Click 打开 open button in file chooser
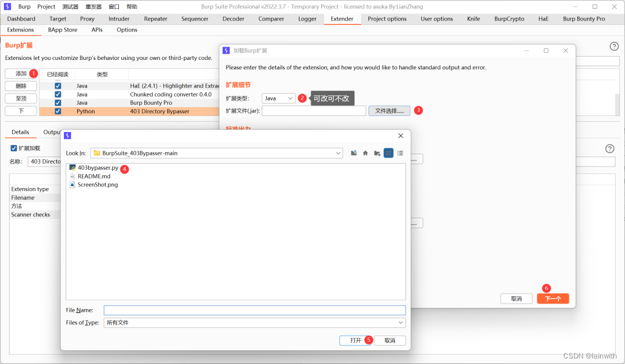The width and height of the screenshot is (625, 364). (356, 341)
